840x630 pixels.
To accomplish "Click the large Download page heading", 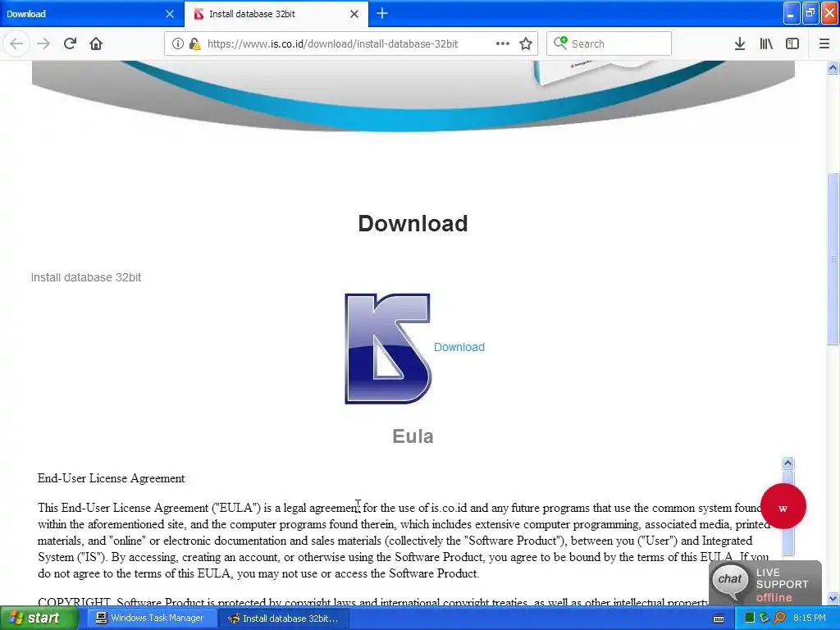I will (413, 223).
